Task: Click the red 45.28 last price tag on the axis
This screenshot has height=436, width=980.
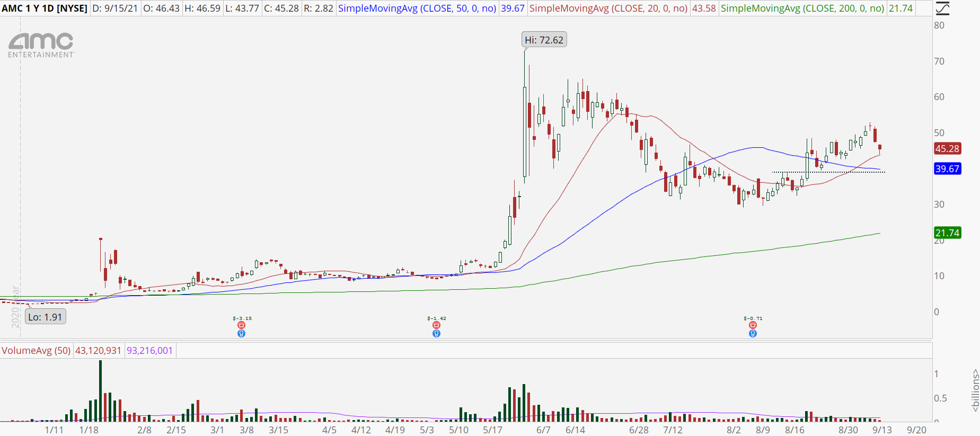Action: point(947,149)
